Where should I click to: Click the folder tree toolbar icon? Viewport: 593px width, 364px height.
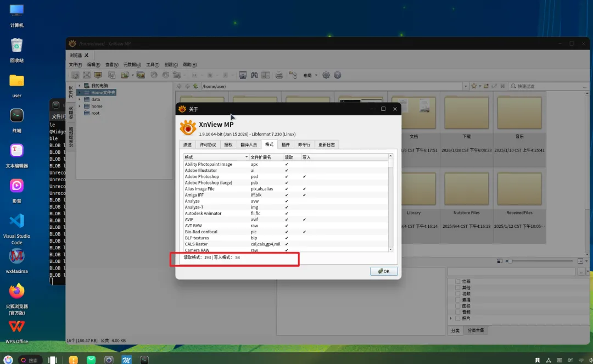pos(293,75)
